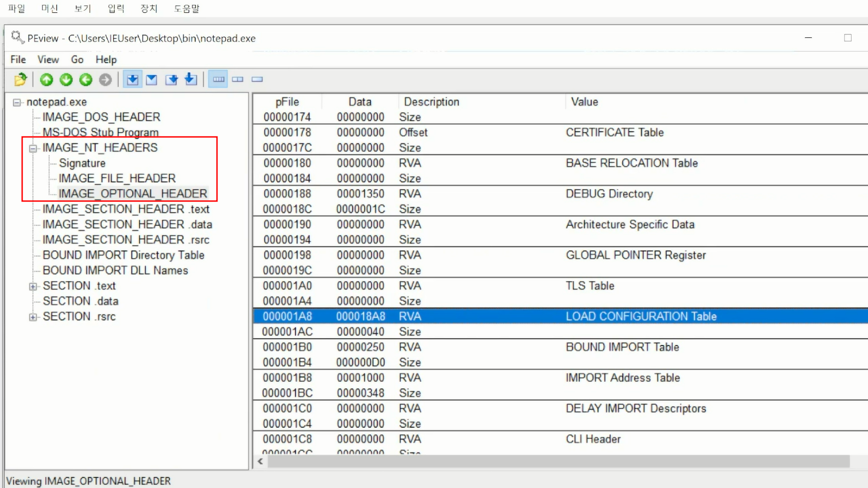
Task: Select IMAGE_SECTION_HEADER .rsrc tree item
Action: [x=126, y=240]
